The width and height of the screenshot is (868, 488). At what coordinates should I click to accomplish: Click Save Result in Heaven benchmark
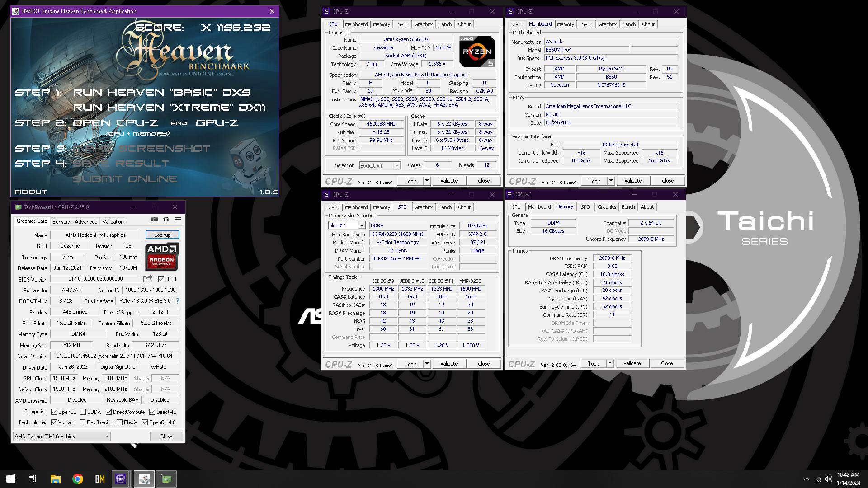pos(121,164)
